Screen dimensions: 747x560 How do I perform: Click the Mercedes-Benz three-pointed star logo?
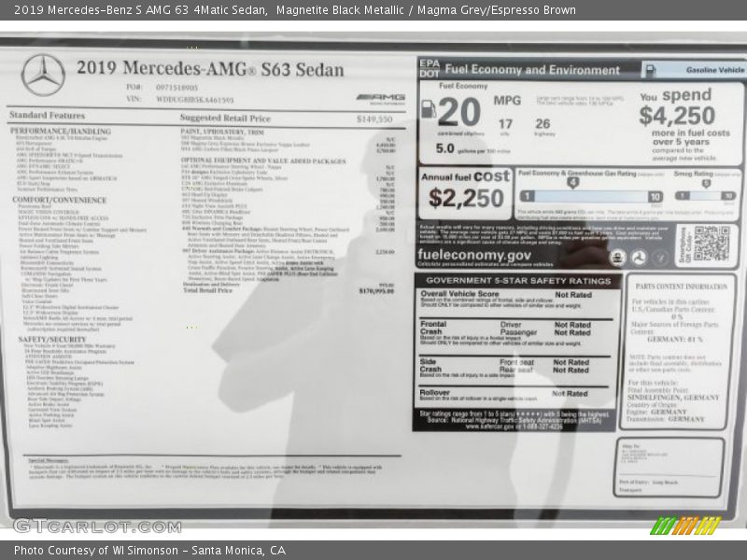pos(43,76)
